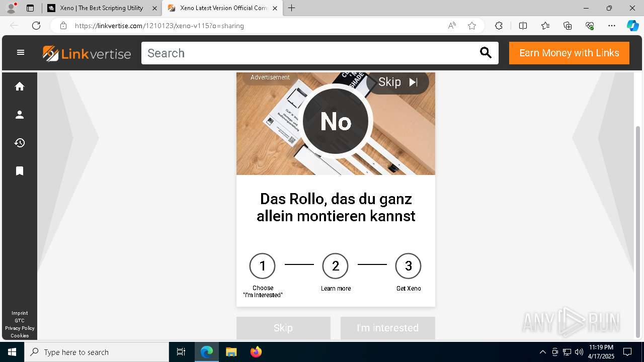Open volume tray icon
644x362 pixels.
(x=579, y=352)
